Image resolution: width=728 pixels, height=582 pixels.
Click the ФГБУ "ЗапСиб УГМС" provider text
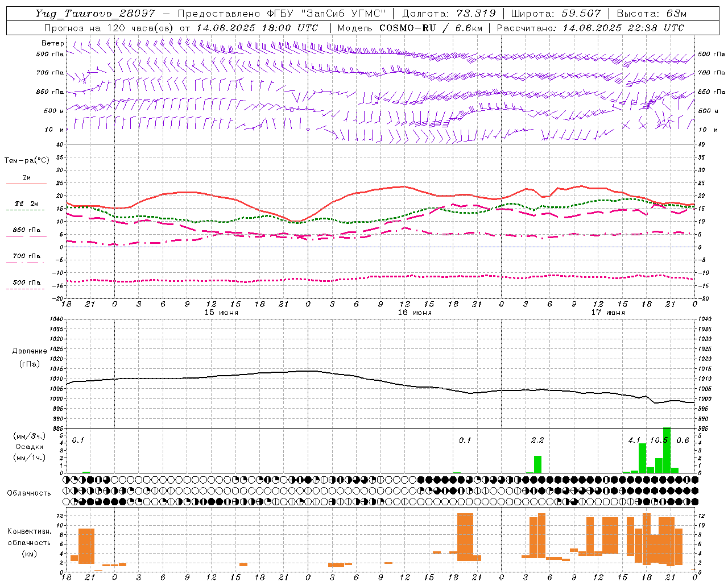326,14
